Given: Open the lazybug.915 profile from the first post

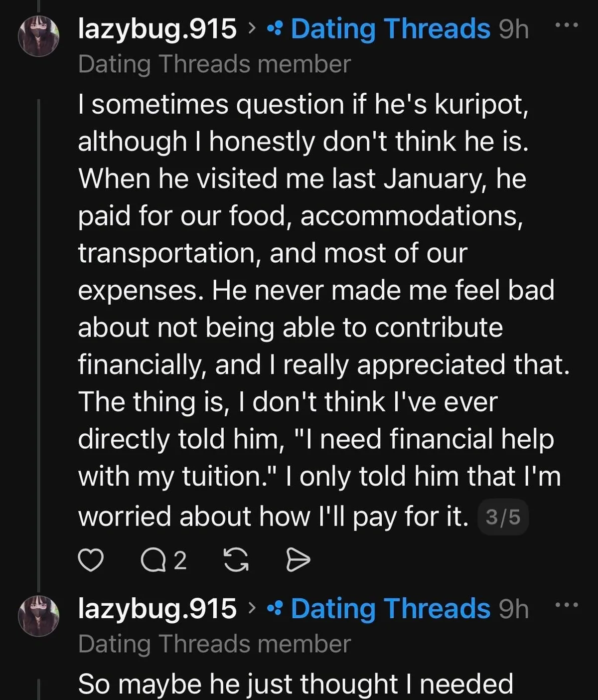Looking at the screenshot, I should tap(157, 29).
